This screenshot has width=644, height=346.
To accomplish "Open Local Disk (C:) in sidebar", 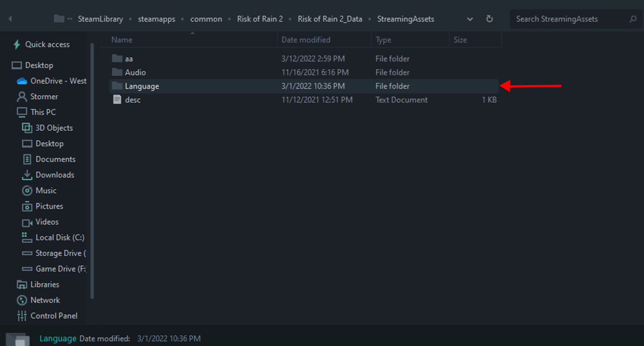I will tap(60, 238).
